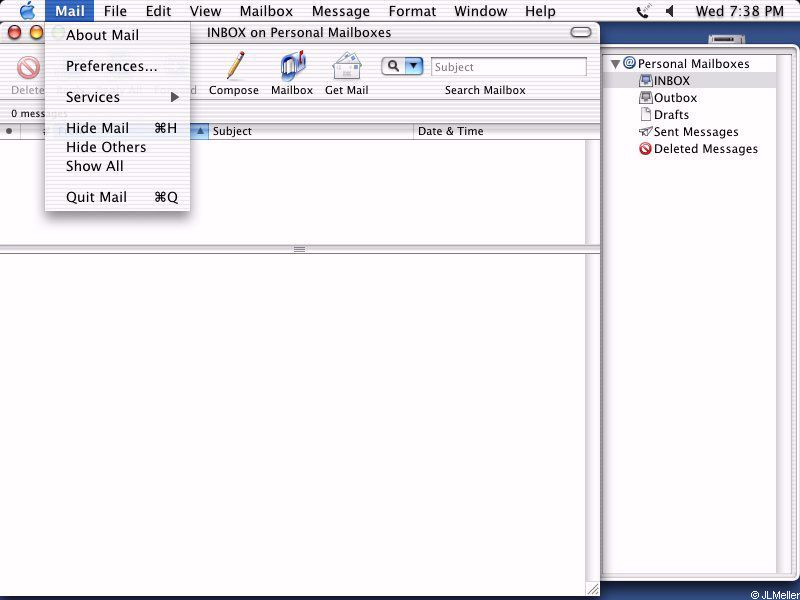
Task: Expand the Services submenu
Action: click(117, 97)
